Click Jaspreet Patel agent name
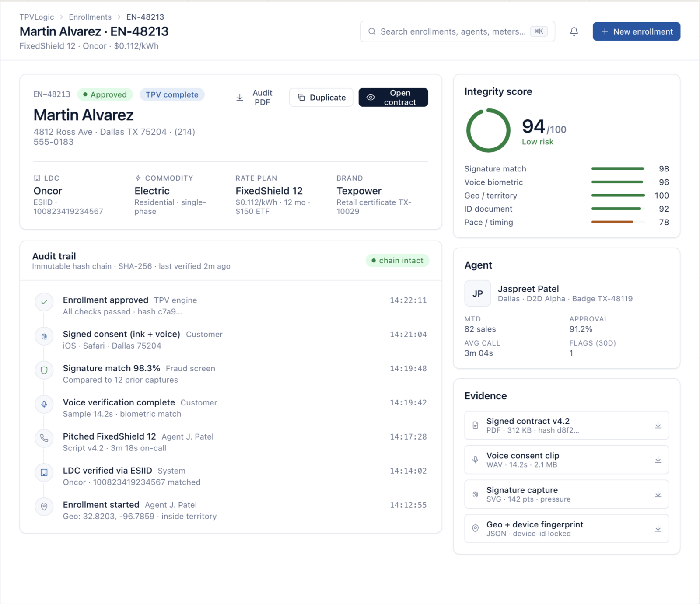Screen dimensions: 700x604 528,289
